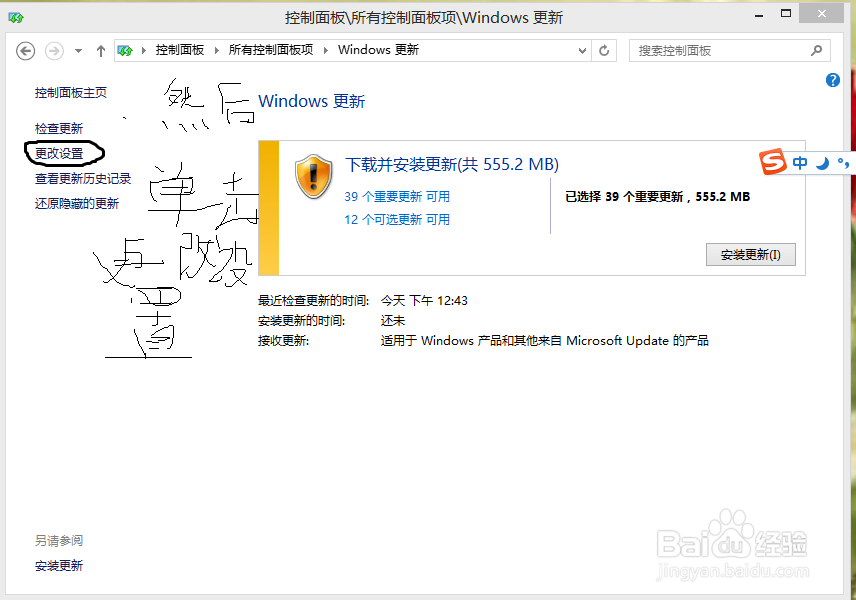This screenshot has height=600, width=856.
Task: Click the yellow shield warning icon
Action: point(313,176)
